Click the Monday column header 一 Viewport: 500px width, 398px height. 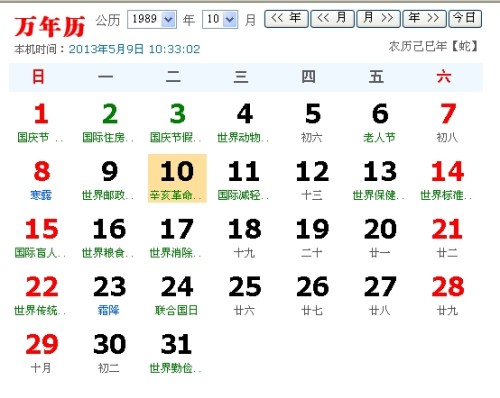(x=106, y=77)
